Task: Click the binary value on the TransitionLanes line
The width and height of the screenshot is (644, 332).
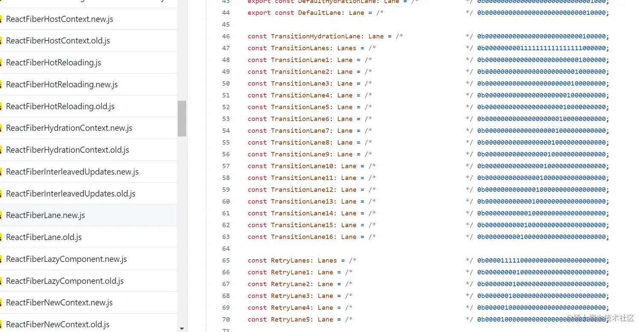Action: coord(541,48)
